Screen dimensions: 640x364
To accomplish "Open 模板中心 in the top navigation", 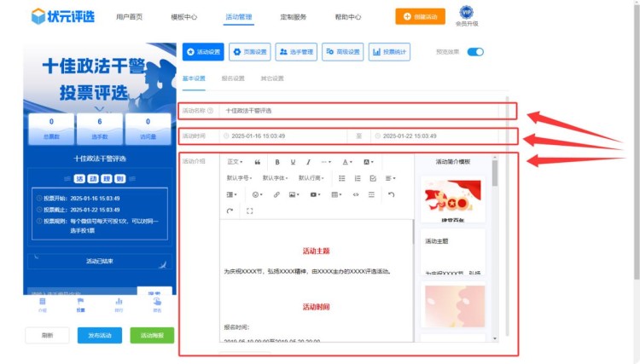I will click(x=184, y=16).
